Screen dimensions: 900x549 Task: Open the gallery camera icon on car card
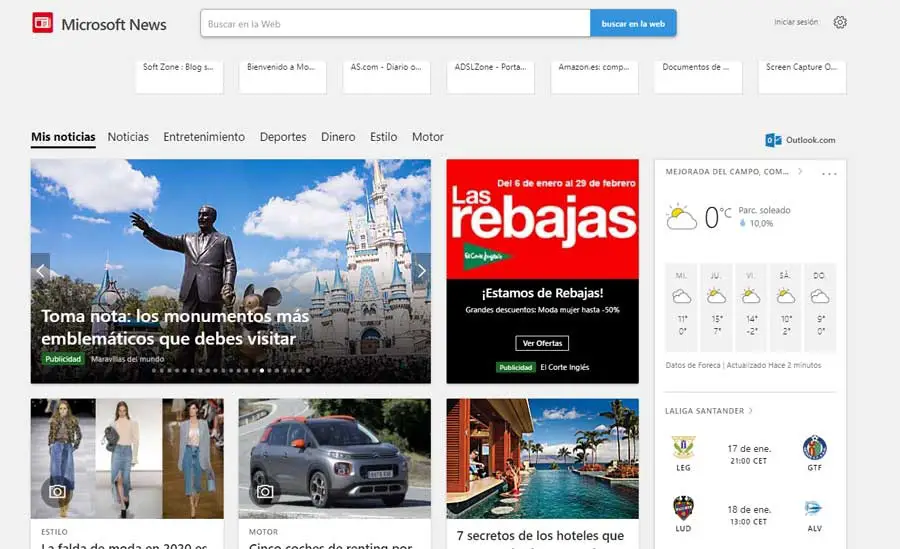point(264,492)
